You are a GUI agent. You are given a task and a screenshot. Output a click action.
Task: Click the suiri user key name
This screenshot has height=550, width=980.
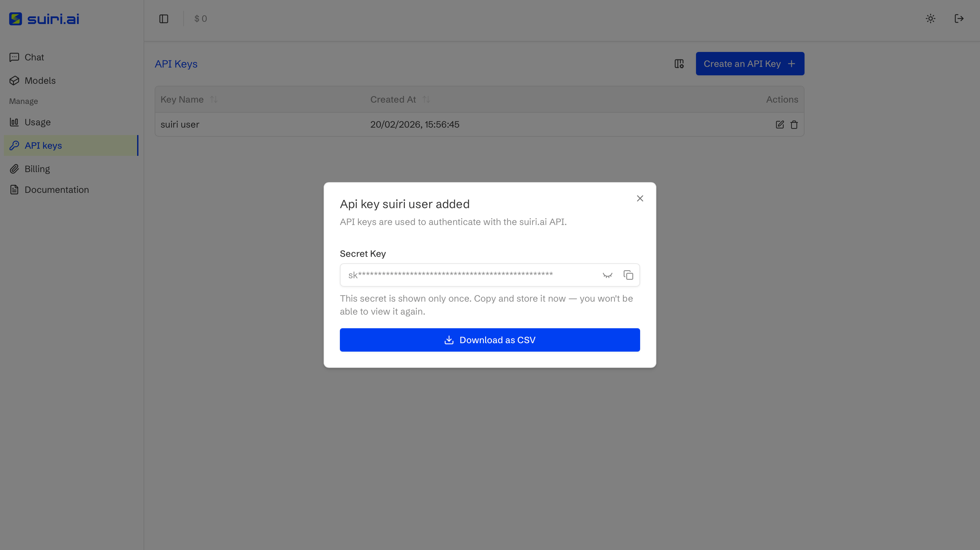pyautogui.click(x=180, y=125)
